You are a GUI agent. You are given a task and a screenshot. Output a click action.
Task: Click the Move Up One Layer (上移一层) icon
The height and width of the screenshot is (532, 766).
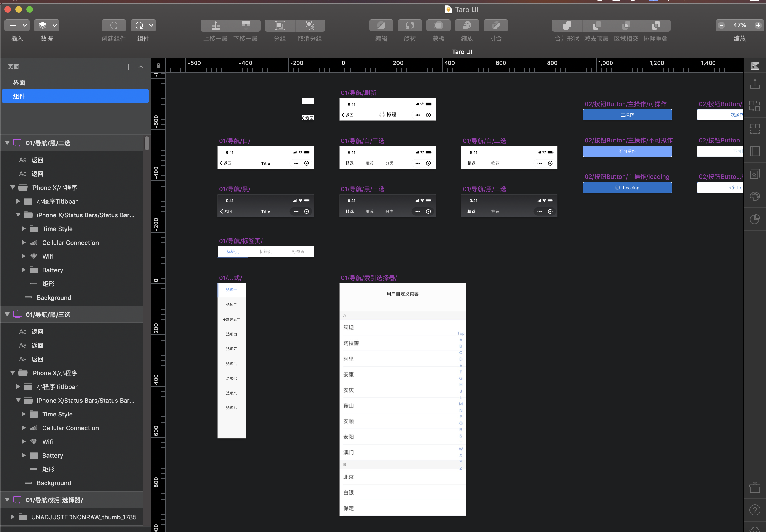tap(216, 25)
